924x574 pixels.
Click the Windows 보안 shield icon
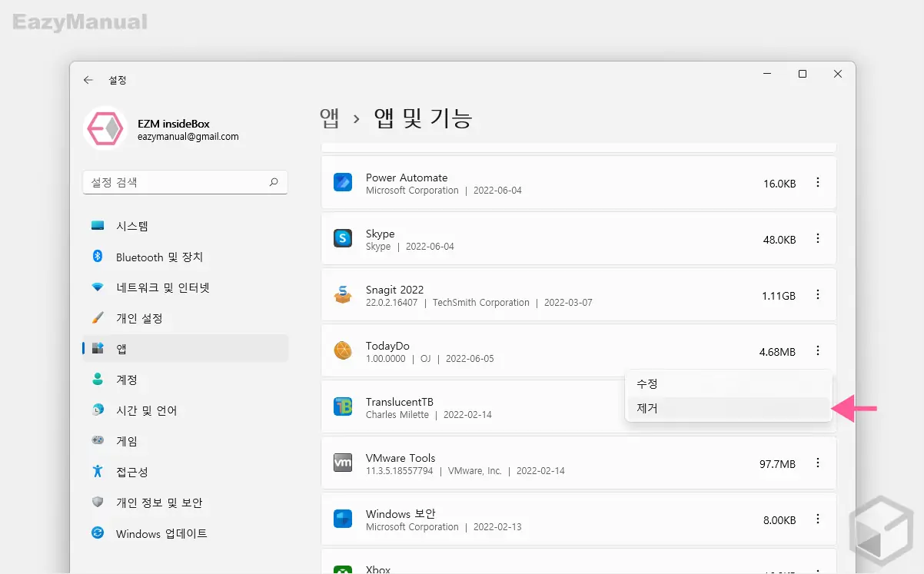click(343, 519)
